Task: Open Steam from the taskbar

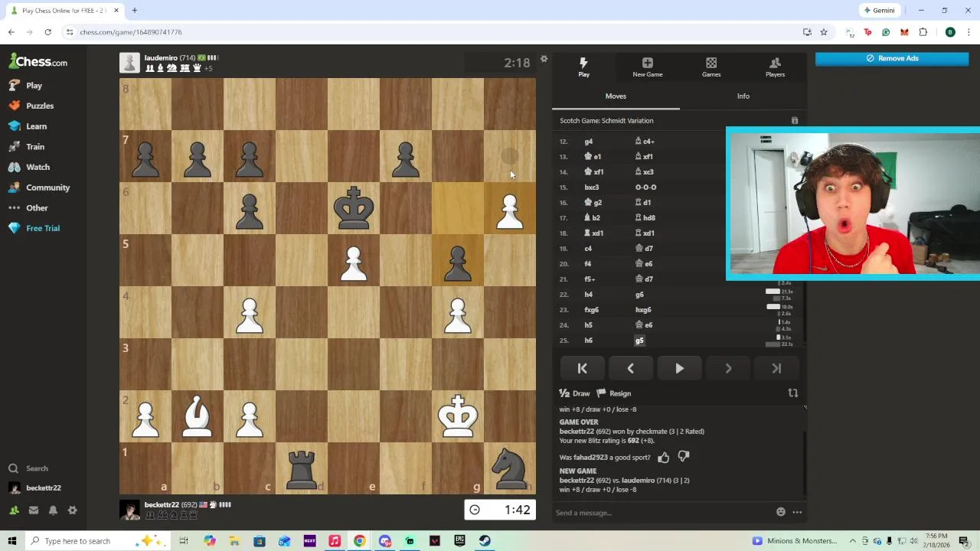Action: 485,541
